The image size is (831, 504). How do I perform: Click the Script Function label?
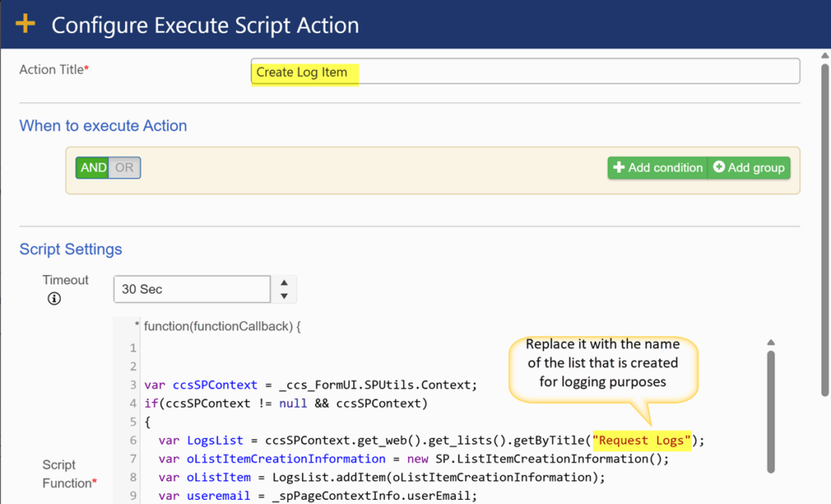70,474
